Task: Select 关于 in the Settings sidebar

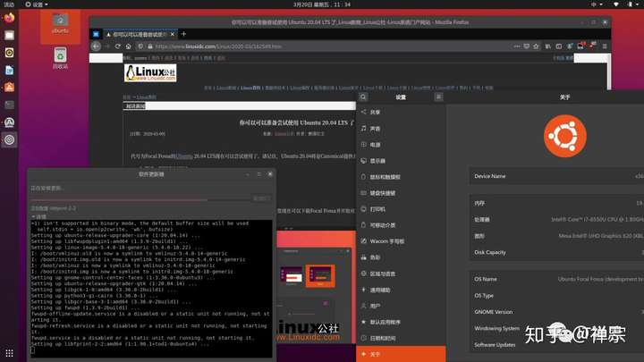Action: point(401,354)
